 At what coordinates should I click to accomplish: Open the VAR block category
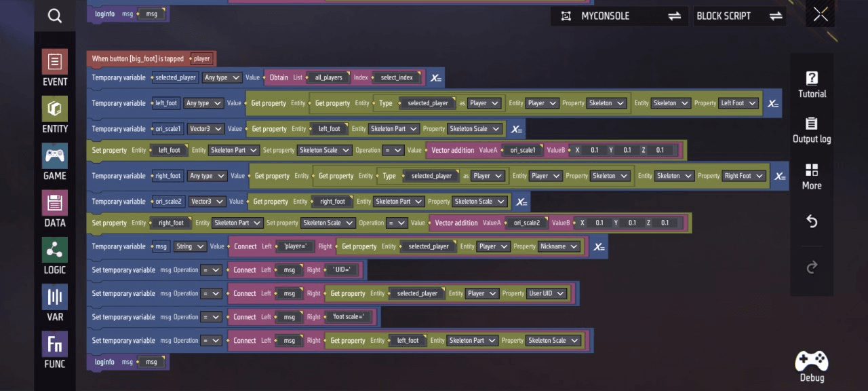(55, 303)
